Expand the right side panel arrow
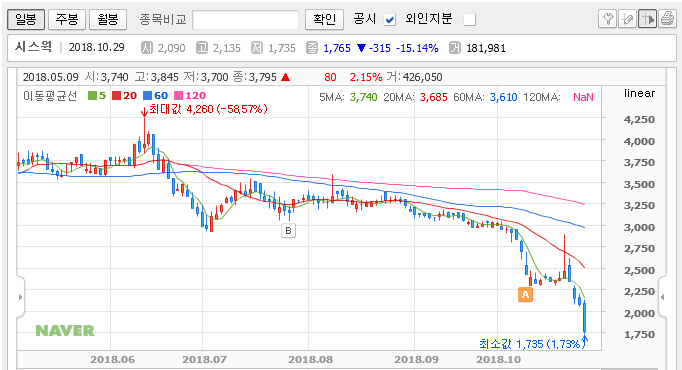Screen dimensions: 682x370 [x=662, y=297]
